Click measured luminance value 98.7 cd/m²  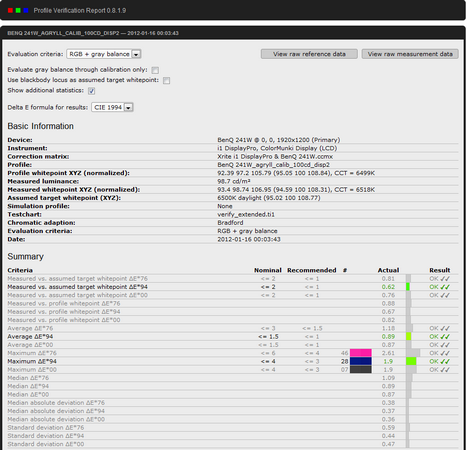coord(234,181)
